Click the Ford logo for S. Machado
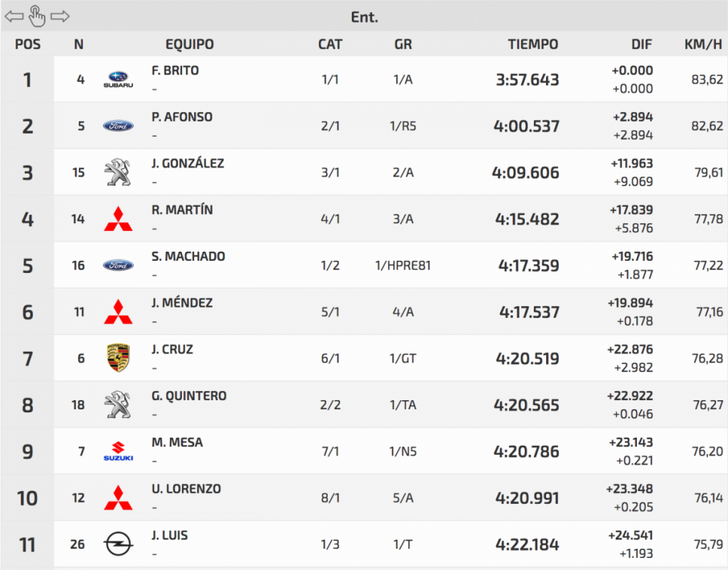Viewport: 728px width, 570px height. pos(118,265)
